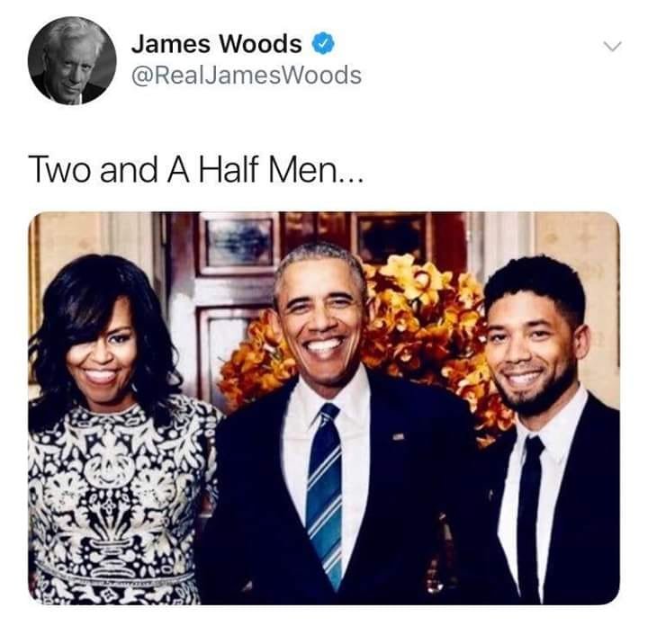Expand the tweet options chevron
Viewport: 648px width, 644px height.
(613, 46)
